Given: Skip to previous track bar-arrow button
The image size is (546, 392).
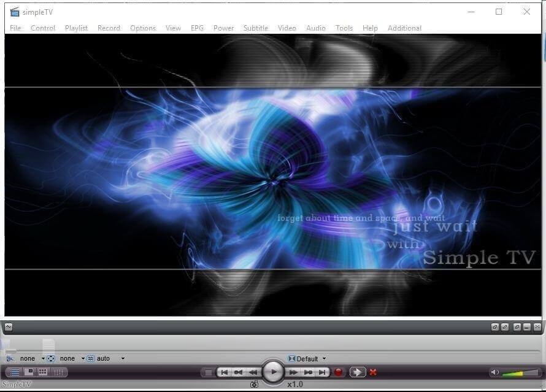Looking at the screenshot, I should pos(225,372).
